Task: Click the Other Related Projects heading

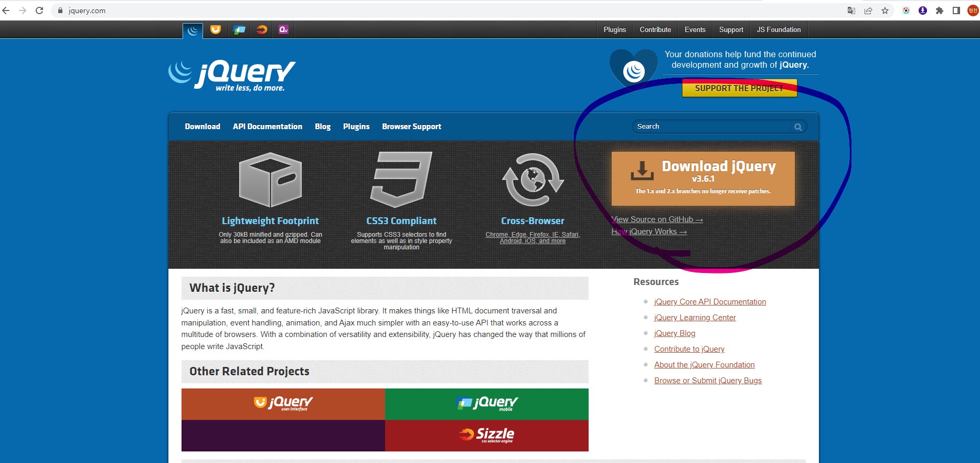Action: pyautogui.click(x=249, y=372)
